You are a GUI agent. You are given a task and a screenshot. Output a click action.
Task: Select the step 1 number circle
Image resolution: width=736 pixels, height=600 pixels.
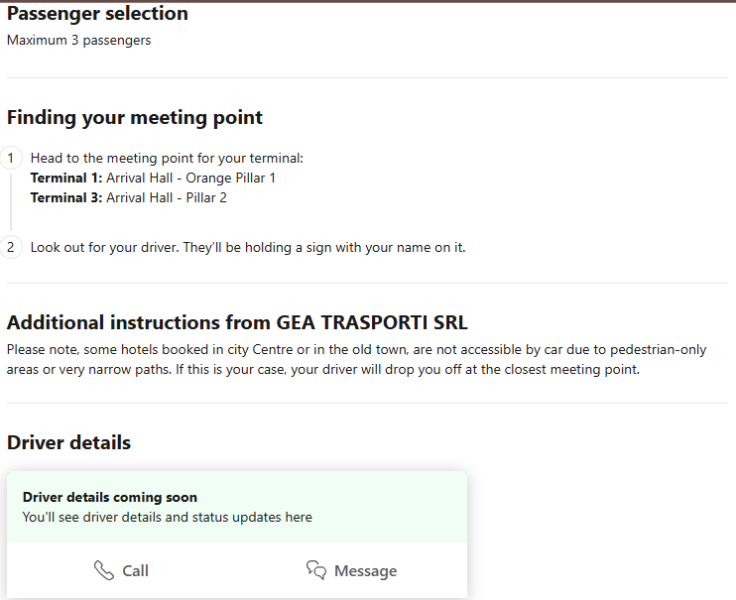(x=11, y=158)
